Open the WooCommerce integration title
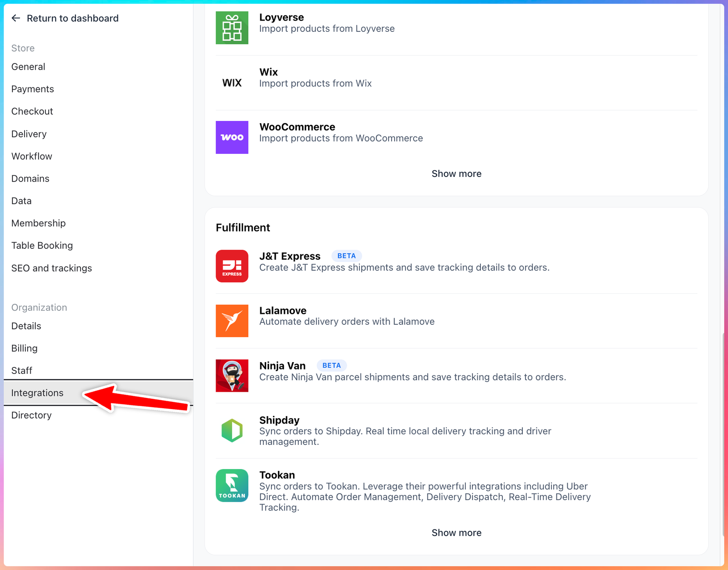 (x=297, y=127)
